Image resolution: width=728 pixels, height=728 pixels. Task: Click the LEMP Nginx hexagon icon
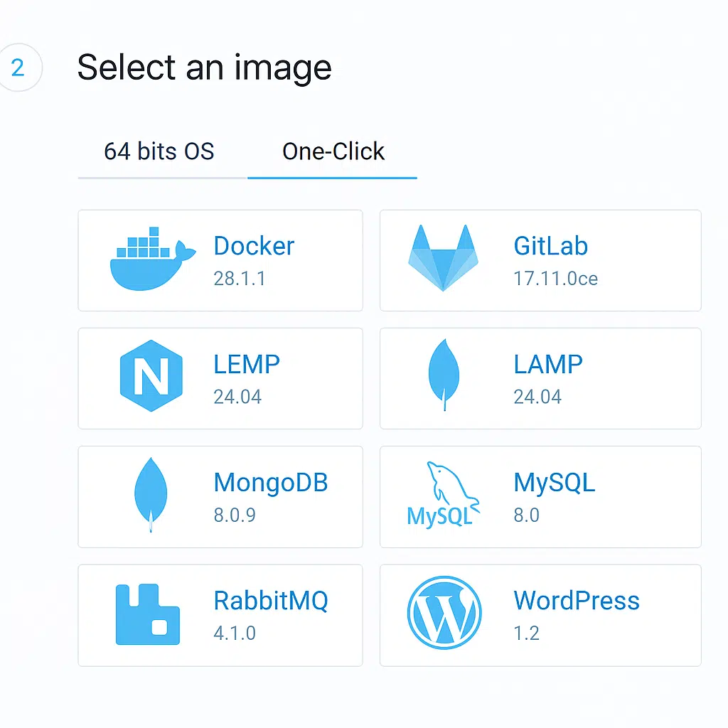151,377
